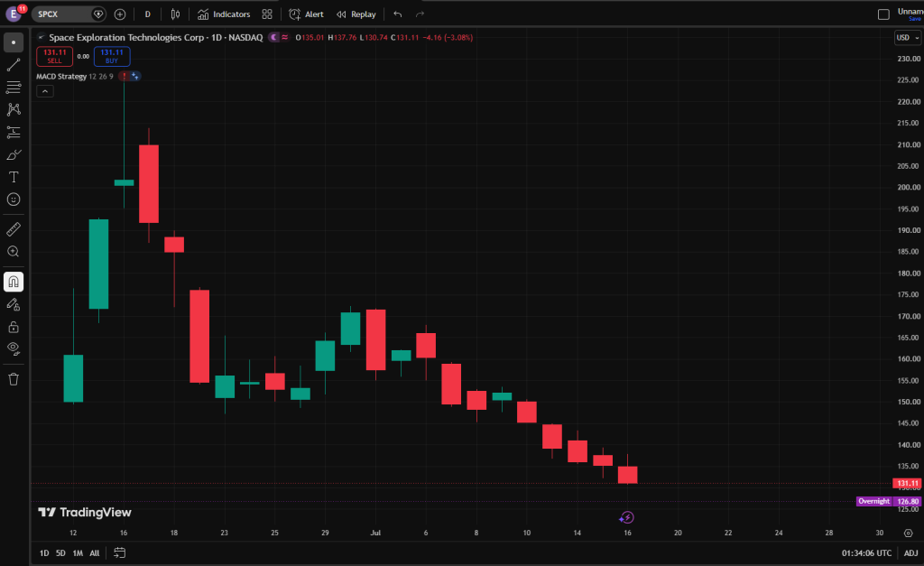Screen dimensions: 924x566
Task: Open the candlestick chart type menu
Action: click(x=175, y=14)
